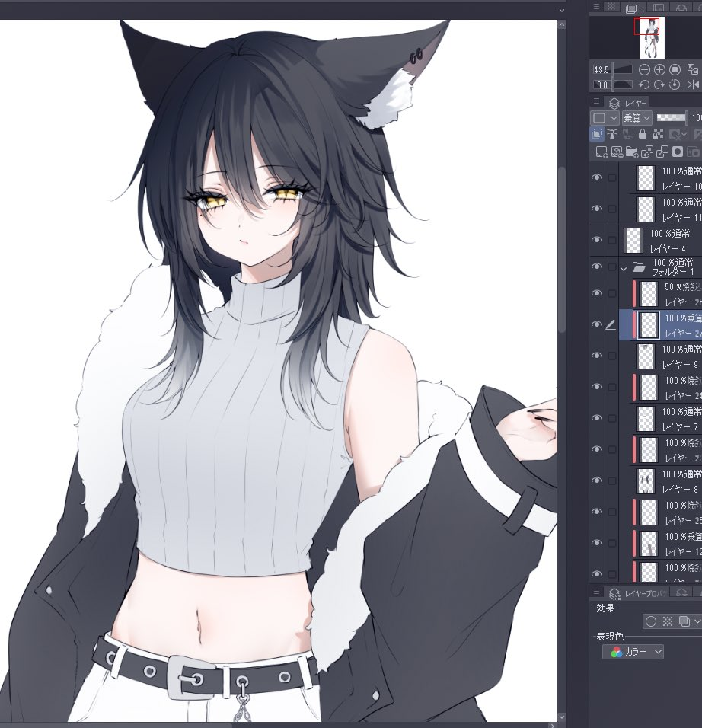Hide layer レイヤー 9 with eye icon
This screenshot has height=728, width=702.
point(597,355)
